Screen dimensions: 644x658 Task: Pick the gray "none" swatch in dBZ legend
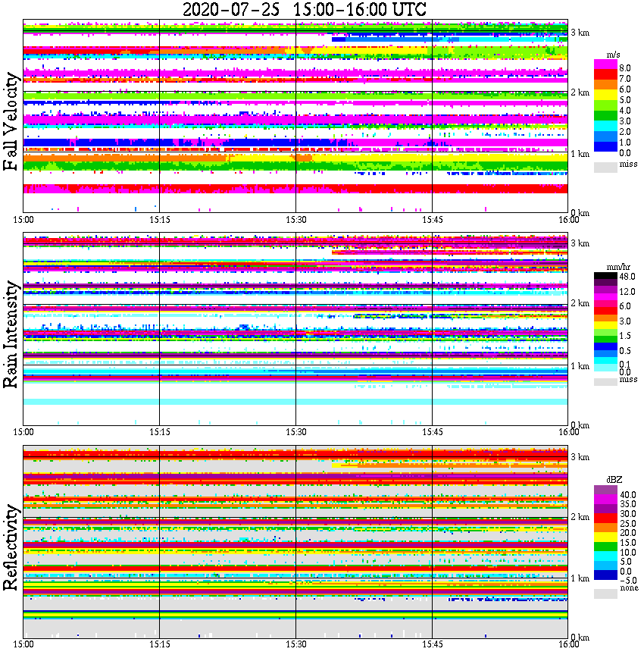pyautogui.click(x=605, y=594)
